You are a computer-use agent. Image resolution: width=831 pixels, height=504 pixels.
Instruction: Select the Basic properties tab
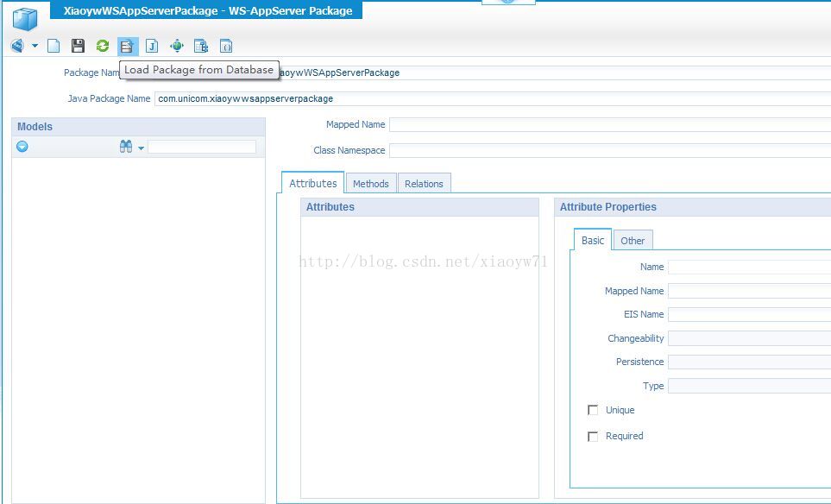point(593,240)
